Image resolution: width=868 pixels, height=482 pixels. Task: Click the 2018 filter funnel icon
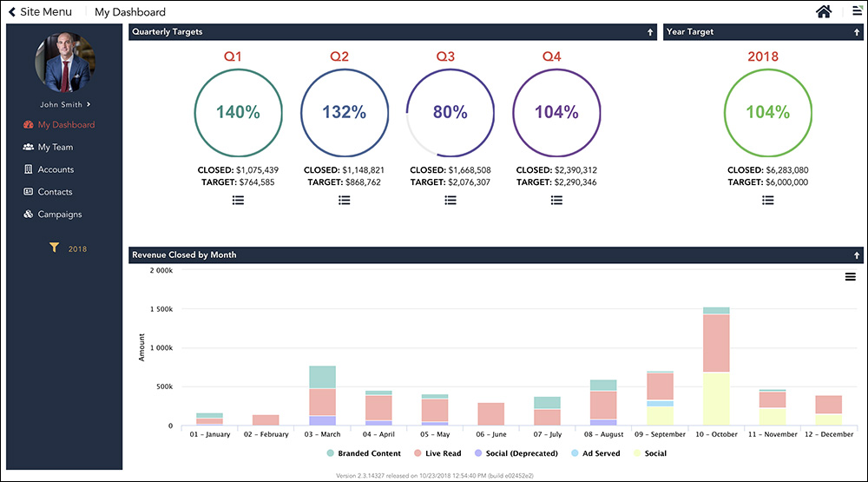pyautogui.click(x=54, y=248)
